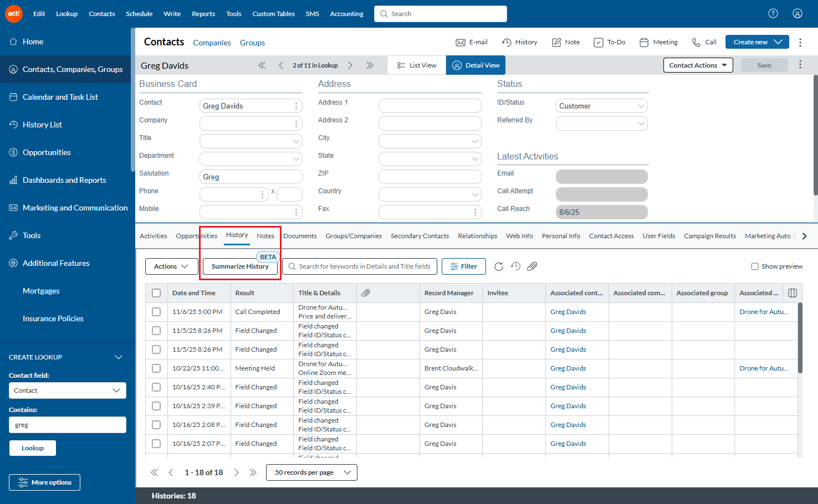The width and height of the screenshot is (818, 504).
Task: Select the 10/16/25 2:08 PM row checkbox
Action: click(156, 425)
